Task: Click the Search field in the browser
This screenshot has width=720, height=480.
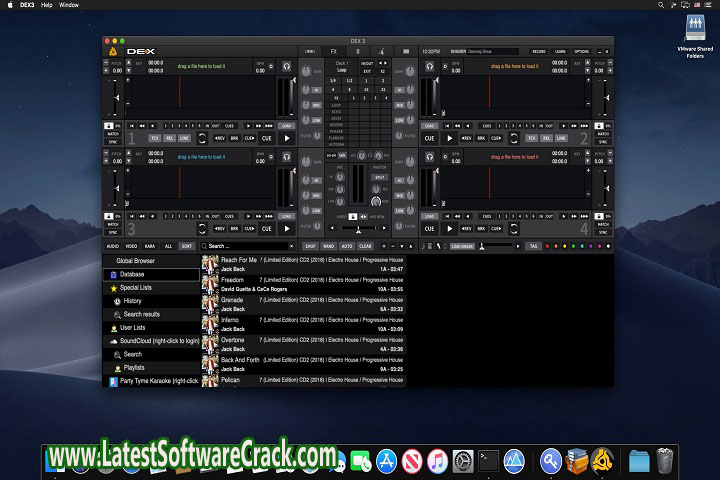Action: point(246,246)
